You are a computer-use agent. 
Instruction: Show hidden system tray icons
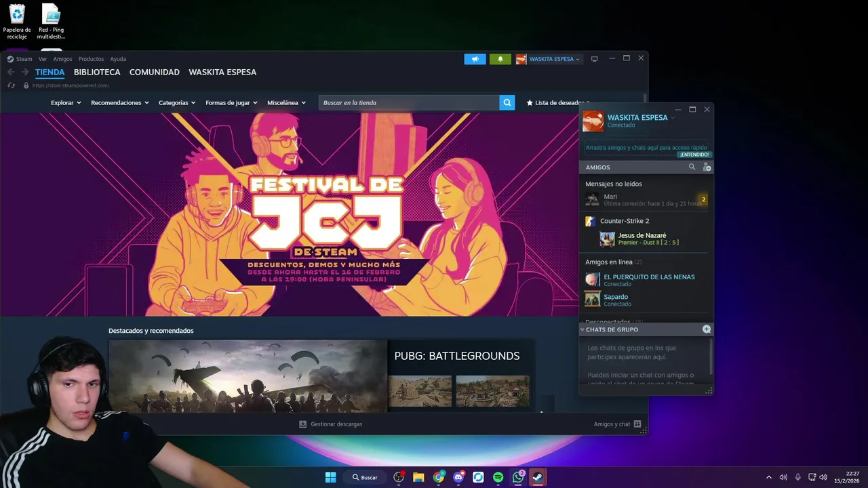click(768, 477)
